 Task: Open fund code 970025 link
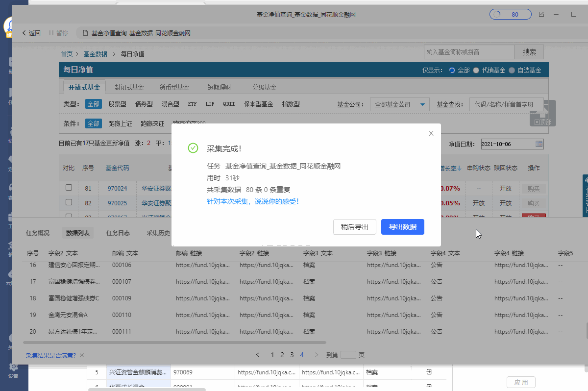(x=117, y=203)
